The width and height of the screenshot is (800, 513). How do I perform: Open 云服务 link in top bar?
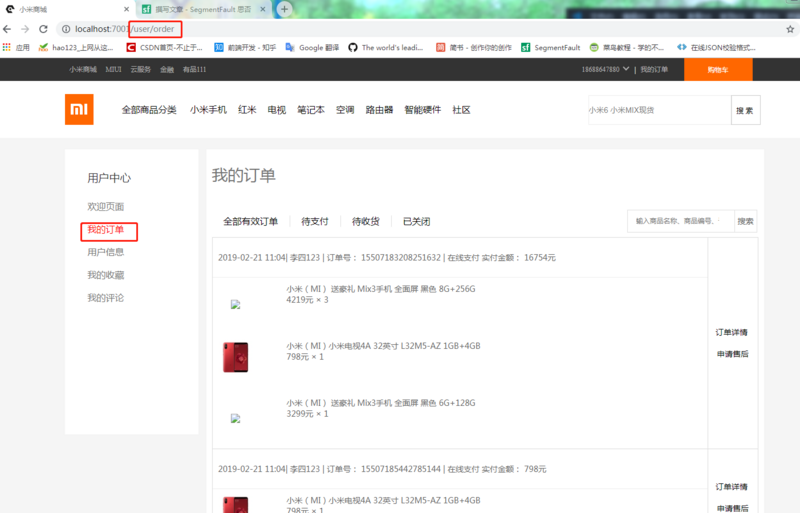[x=140, y=69]
